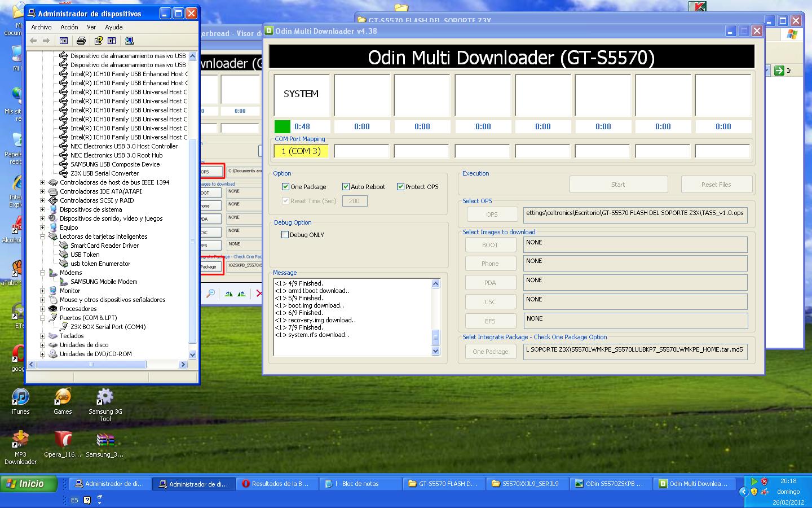The width and height of the screenshot is (812, 508).
Task: Click the SAMSUNG Mobile Modem device icon
Action: pos(64,282)
